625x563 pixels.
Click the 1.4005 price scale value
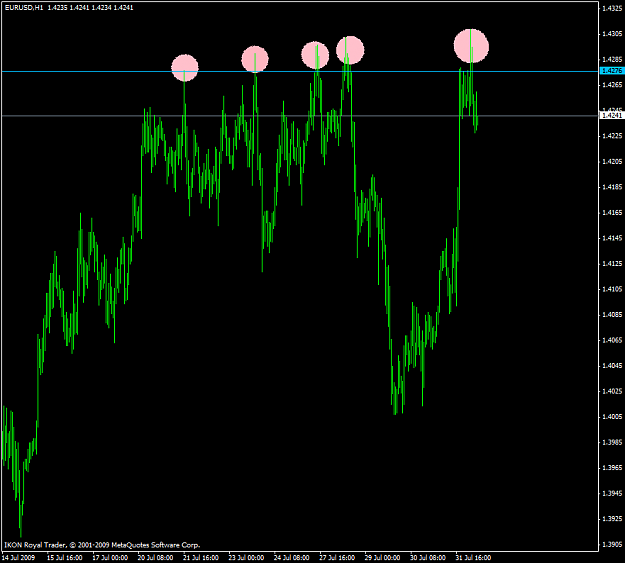[612, 417]
